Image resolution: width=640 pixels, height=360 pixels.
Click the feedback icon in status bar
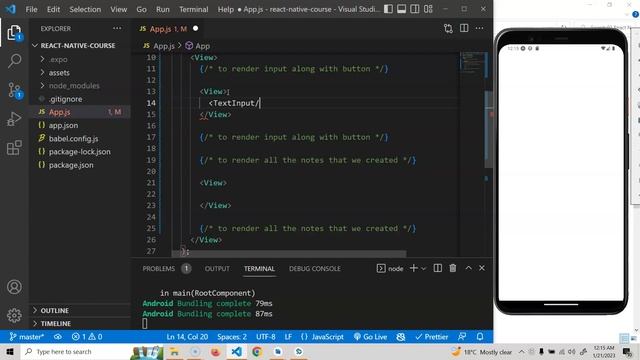pos(462,337)
